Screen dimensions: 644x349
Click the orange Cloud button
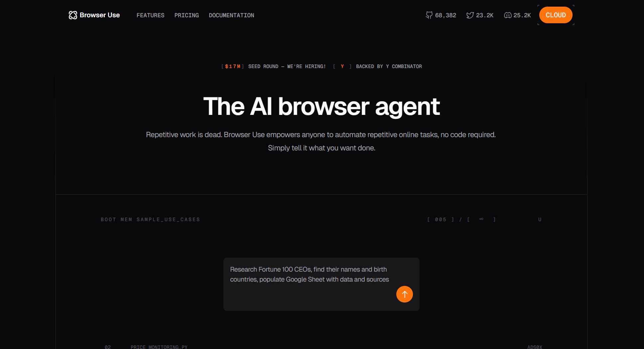(556, 15)
